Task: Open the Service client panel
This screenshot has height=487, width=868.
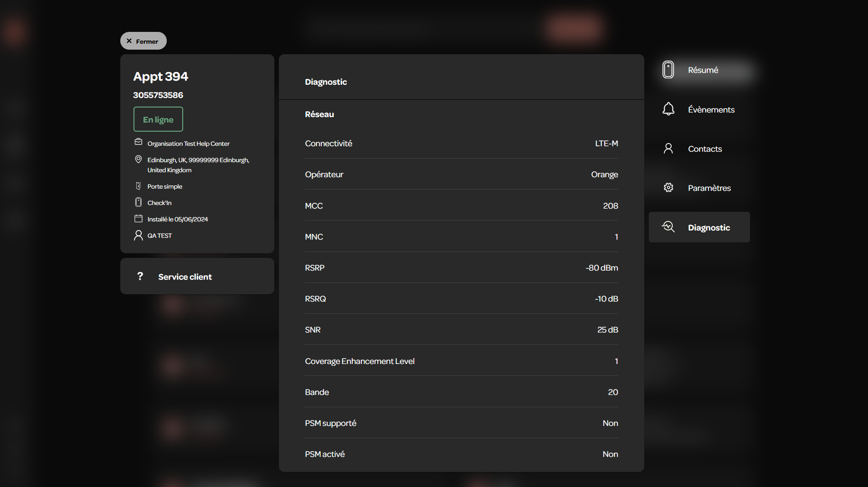Action: [x=197, y=276]
